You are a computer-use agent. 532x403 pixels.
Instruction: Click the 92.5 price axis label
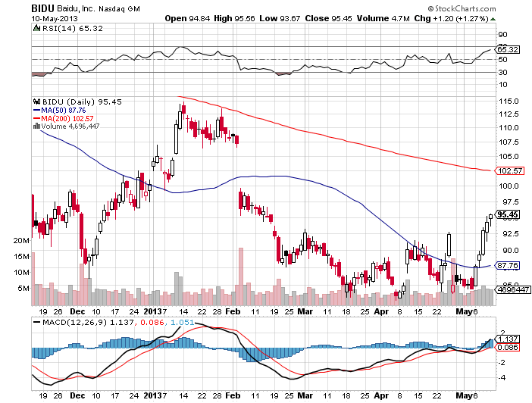pos(510,234)
